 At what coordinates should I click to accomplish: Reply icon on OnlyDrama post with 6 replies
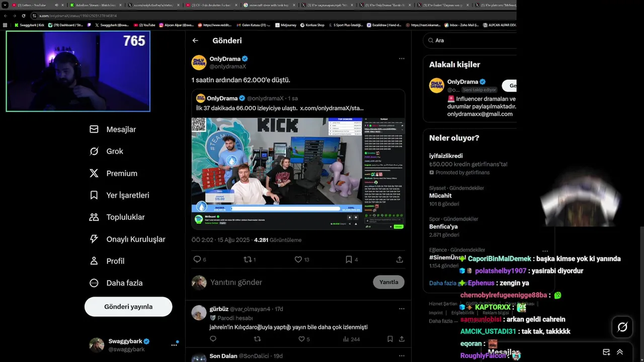tap(197, 259)
